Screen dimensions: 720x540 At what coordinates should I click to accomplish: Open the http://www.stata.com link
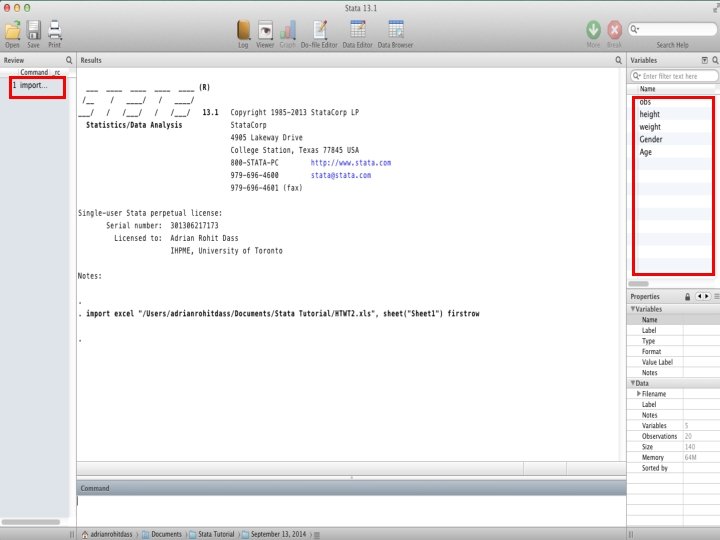pos(351,163)
